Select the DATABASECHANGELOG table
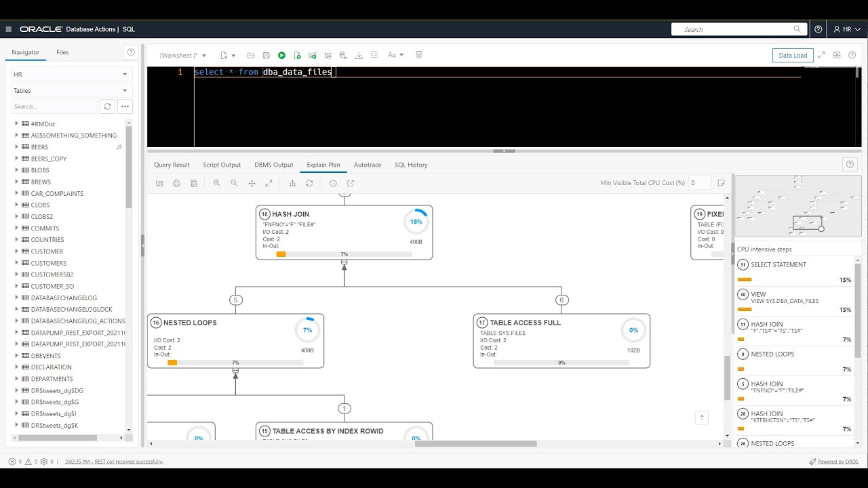 64,298
